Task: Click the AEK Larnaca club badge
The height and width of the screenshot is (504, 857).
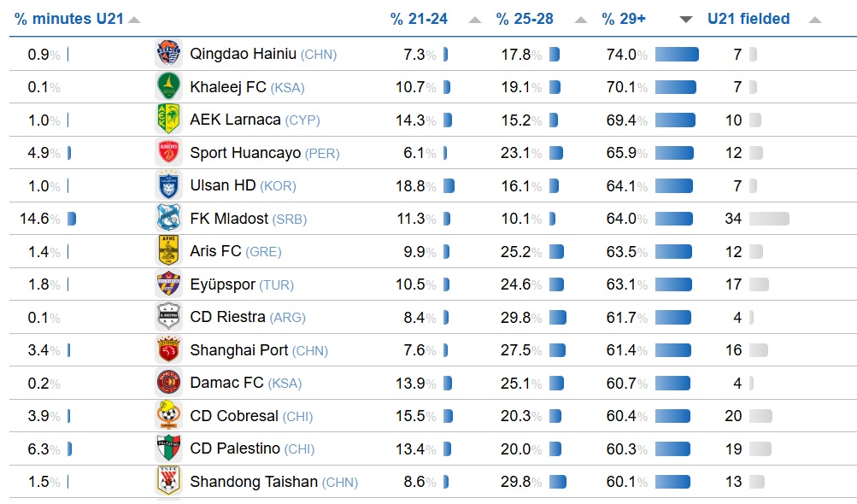Action: [x=168, y=120]
